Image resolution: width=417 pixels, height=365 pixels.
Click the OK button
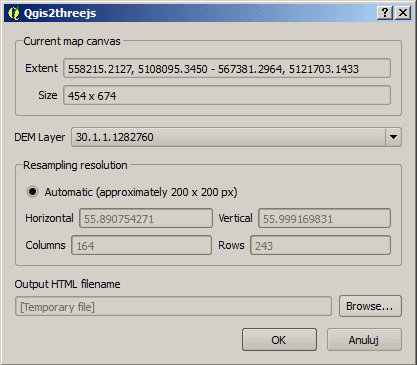click(x=279, y=340)
